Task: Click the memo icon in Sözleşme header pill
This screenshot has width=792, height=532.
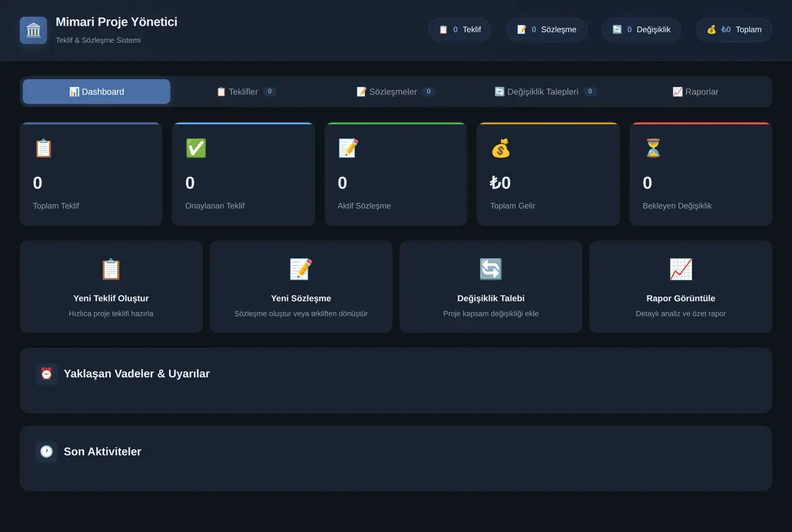Action: 521,30
